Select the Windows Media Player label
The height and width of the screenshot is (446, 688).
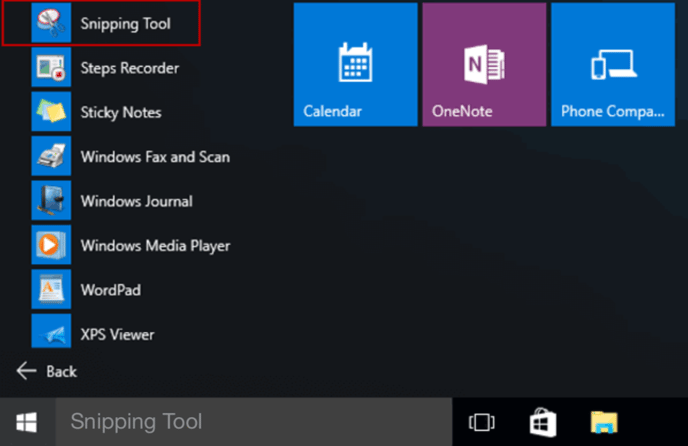tap(155, 246)
